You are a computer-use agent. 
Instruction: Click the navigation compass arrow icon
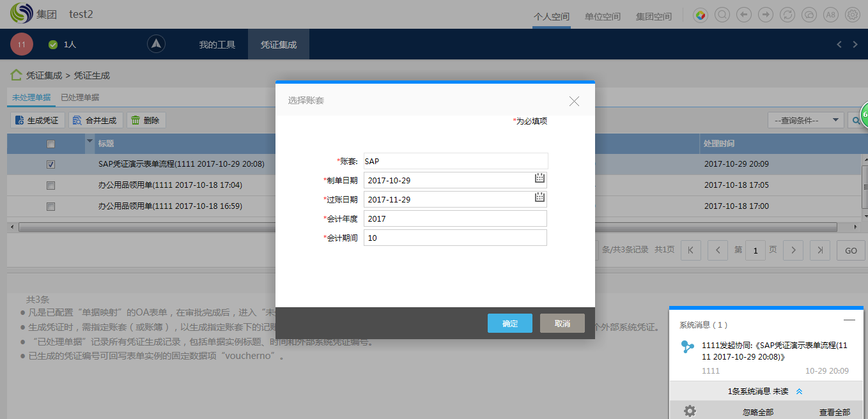point(157,44)
